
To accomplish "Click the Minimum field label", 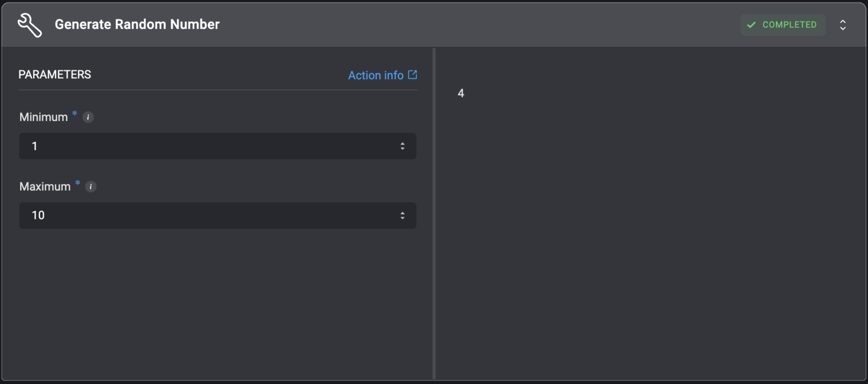I will tap(43, 117).
